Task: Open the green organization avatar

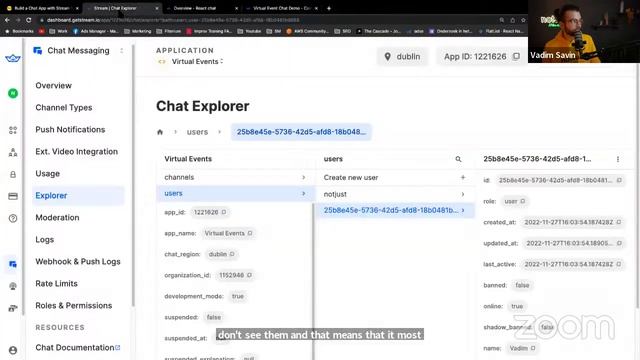Action: click(13, 93)
